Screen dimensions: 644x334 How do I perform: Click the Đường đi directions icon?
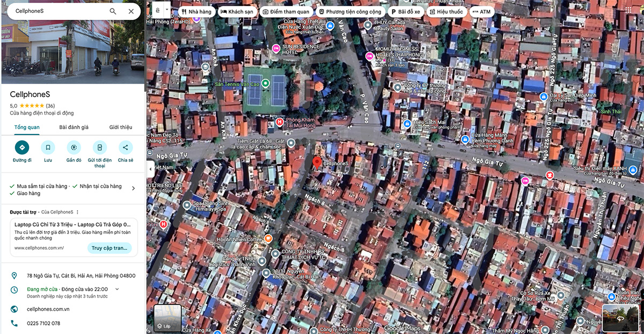[x=22, y=147]
